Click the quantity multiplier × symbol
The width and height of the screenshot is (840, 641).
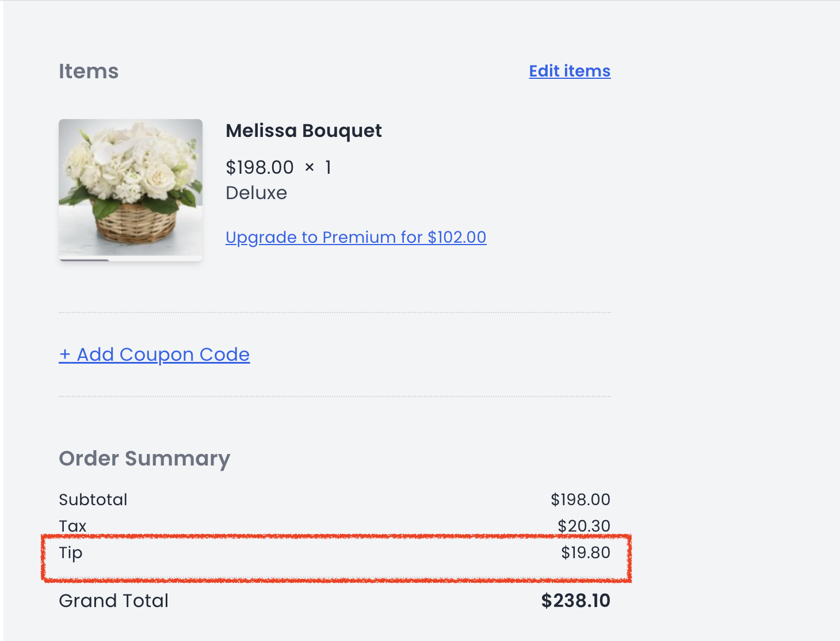[x=310, y=167]
